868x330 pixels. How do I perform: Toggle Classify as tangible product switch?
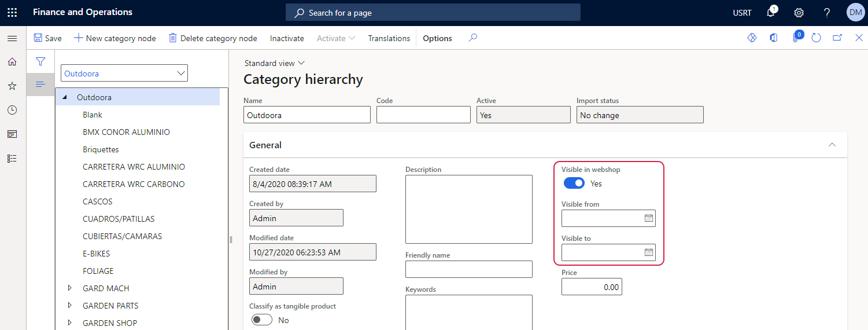click(x=262, y=320)
